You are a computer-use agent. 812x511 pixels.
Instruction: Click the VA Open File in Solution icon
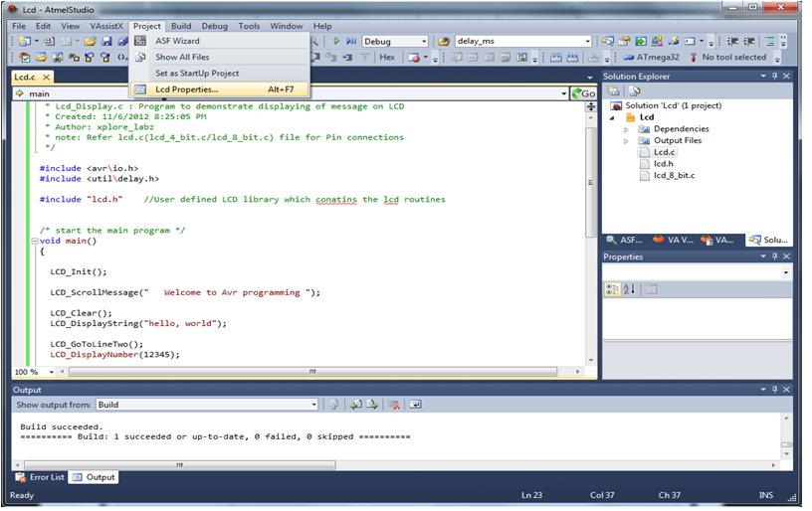tap(41, 58)
